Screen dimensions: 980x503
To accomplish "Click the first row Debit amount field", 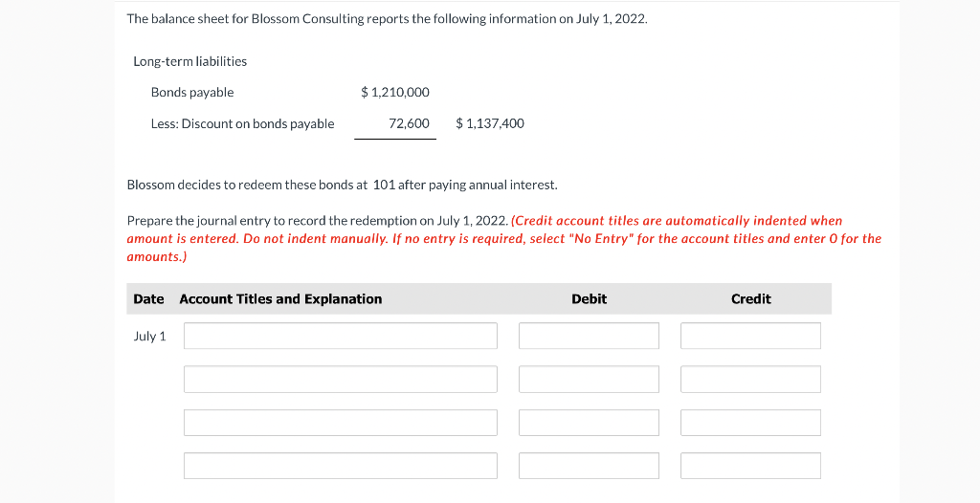I will pyautogui.click(x=589, y=336).
